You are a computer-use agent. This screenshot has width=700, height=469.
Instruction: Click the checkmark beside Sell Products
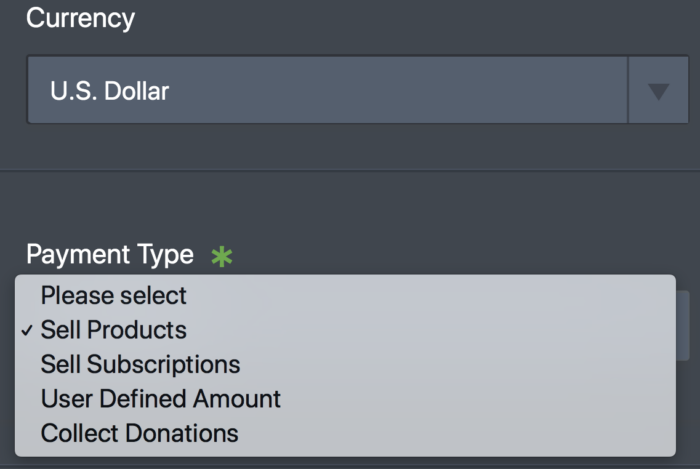pyautogui.click(x=27, y=330)
